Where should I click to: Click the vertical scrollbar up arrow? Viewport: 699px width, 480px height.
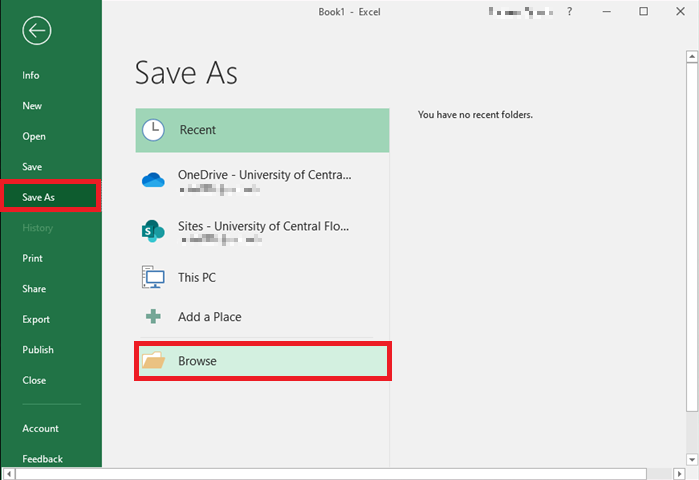[x=692, y=56]
